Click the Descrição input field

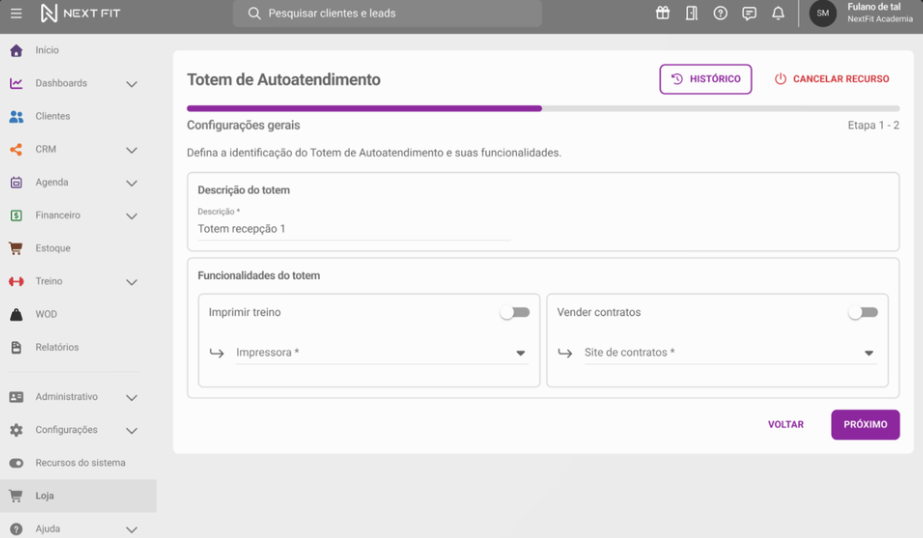tap(354, 228)
